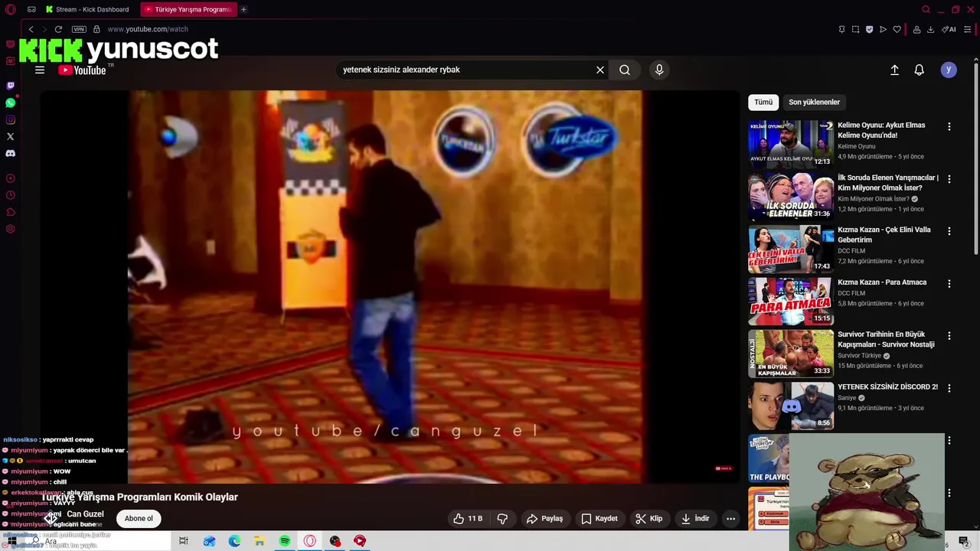Download the video with İndir
The width and height of the screenshot is (980, 551).
click(695, 518)
